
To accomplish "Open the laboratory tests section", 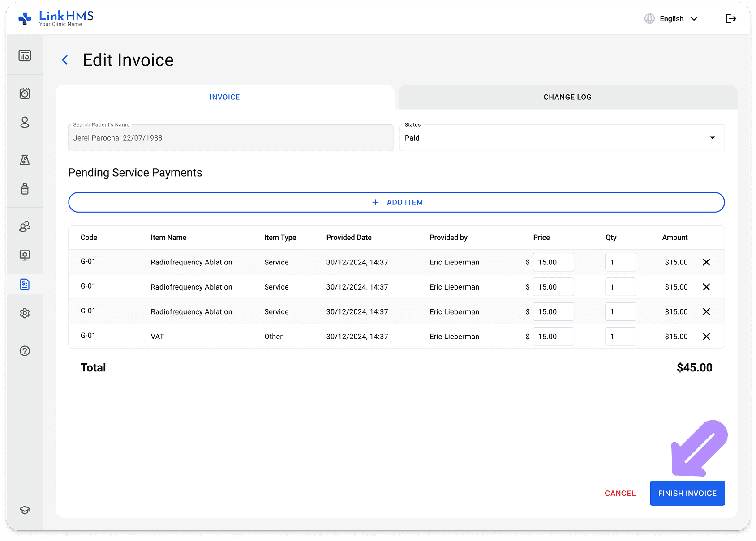I will [25, 160].
